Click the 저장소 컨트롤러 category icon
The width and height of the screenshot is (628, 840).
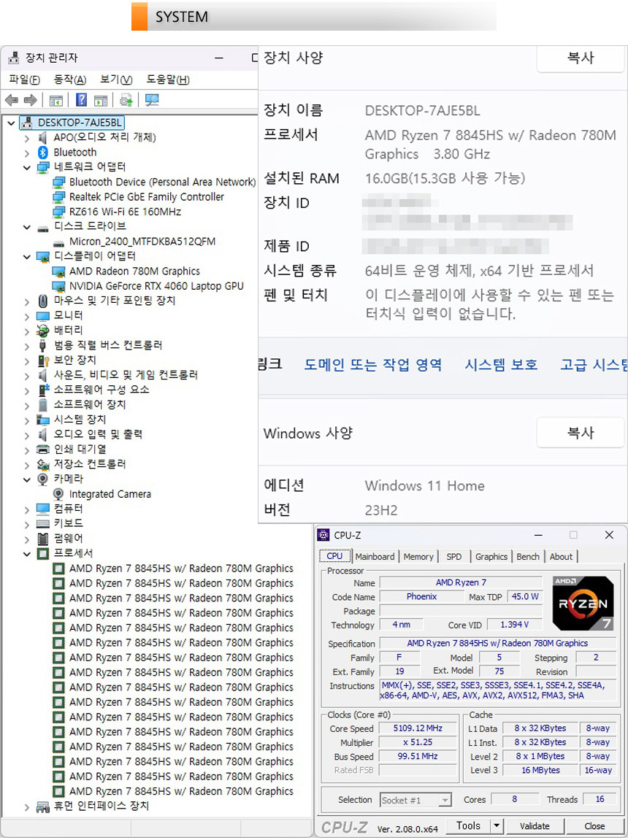click(43, 464)
